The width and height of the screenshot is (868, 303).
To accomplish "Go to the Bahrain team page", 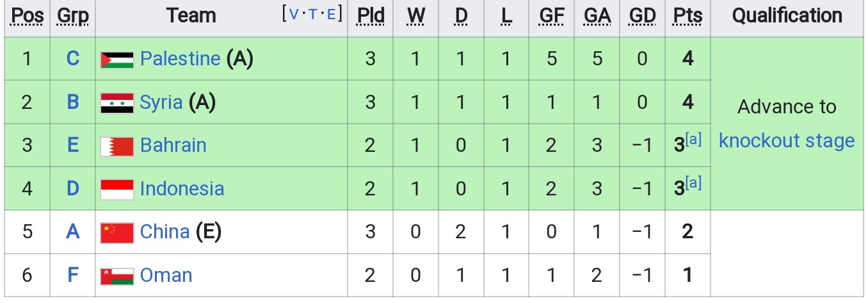I will point(173,145).
